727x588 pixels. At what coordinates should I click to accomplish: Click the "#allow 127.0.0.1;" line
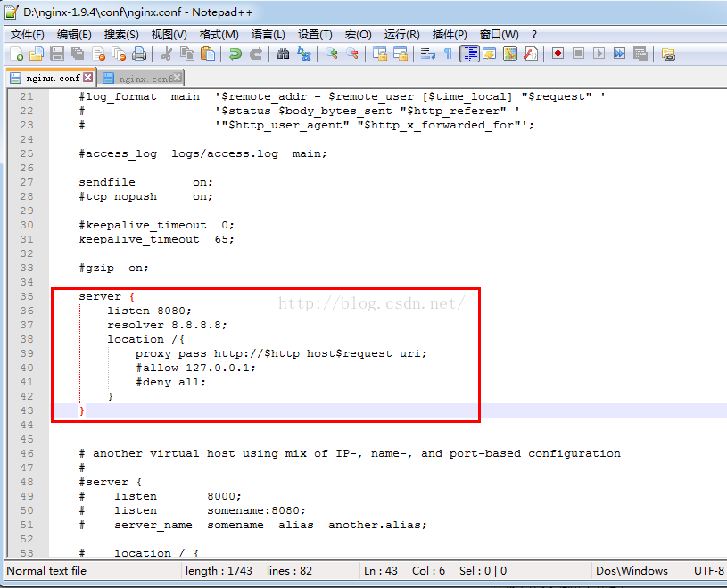[195, 369]
